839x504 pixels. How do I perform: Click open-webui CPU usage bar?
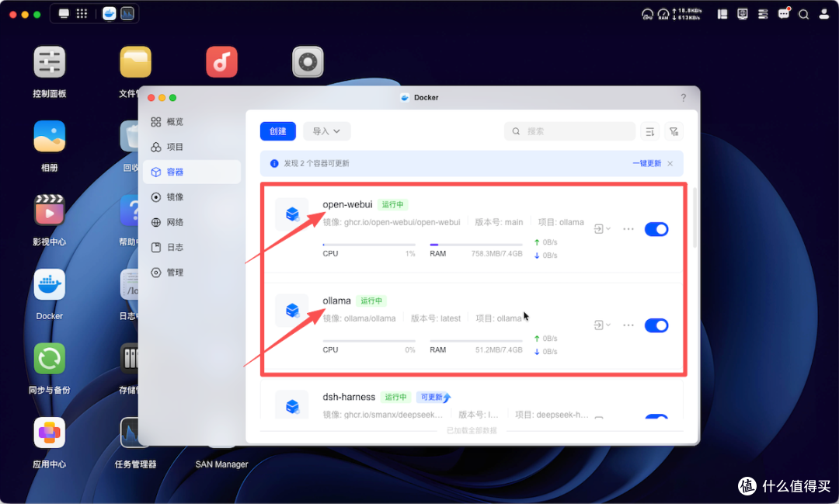click(369, 245)
